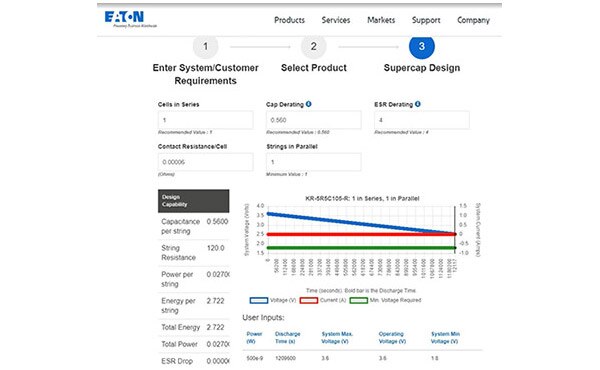The height and width of the screenshot is (370, 600).
Task: Focus the Contact Resistance/Cell field
Action: click(205, 162)
